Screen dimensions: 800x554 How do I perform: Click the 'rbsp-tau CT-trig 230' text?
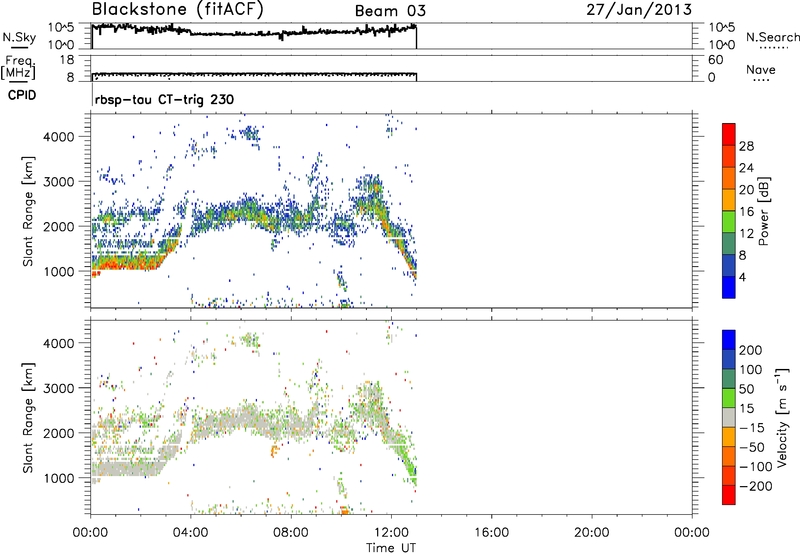tap(164, 99)
